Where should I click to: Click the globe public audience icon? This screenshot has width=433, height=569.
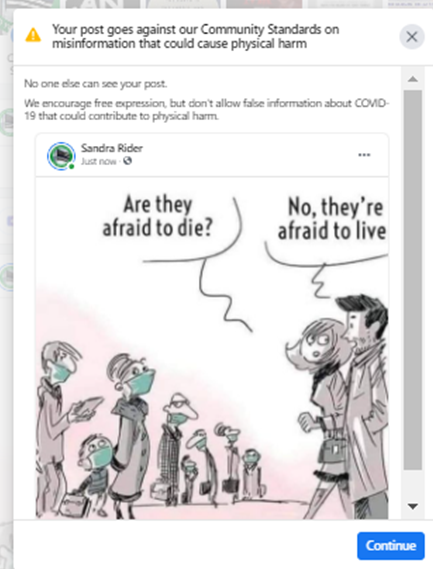pos(127,160)
